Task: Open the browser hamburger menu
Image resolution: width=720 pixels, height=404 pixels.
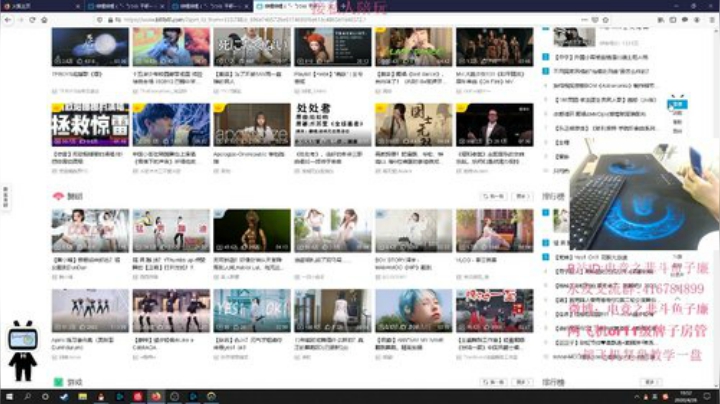Action: pos(712,20)
